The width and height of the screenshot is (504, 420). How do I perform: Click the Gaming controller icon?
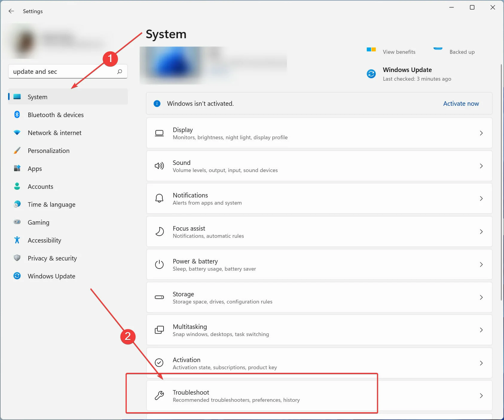[17, 222]
